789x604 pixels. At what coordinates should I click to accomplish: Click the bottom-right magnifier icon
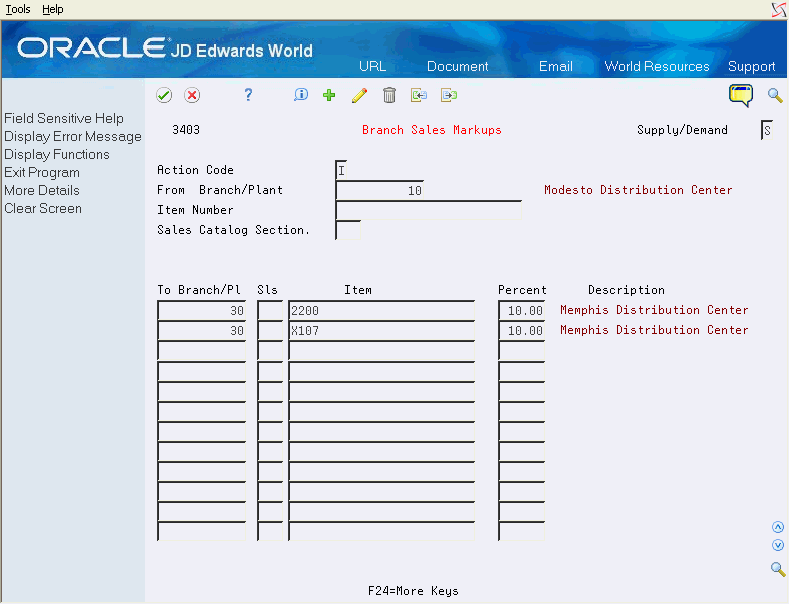[x=778, y=569]
